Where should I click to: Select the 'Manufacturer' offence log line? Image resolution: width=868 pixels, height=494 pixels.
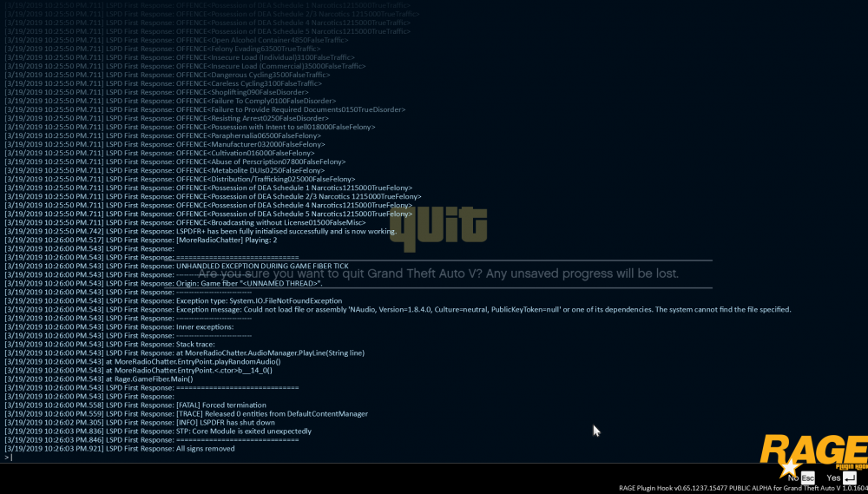coord(164,144)
